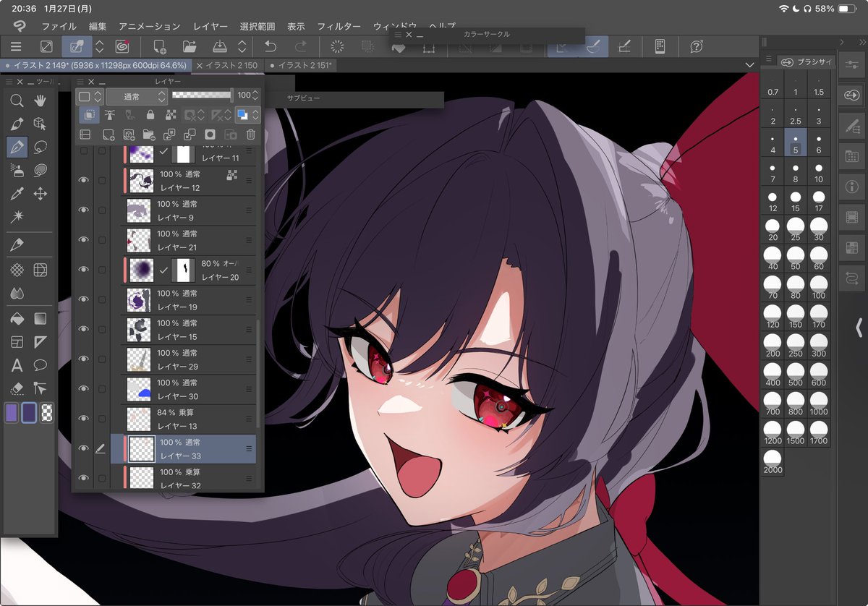Viewport: 868px width, 606px height.
Task: Select the Frame border panel tool
Action: 17,341
